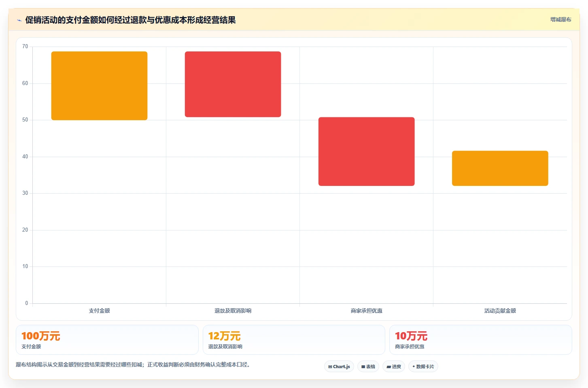The width and height of the screenshot is (588, 388).
Task: Click the 10万元 商家承担优惠 data card
Action: (481, 340)
